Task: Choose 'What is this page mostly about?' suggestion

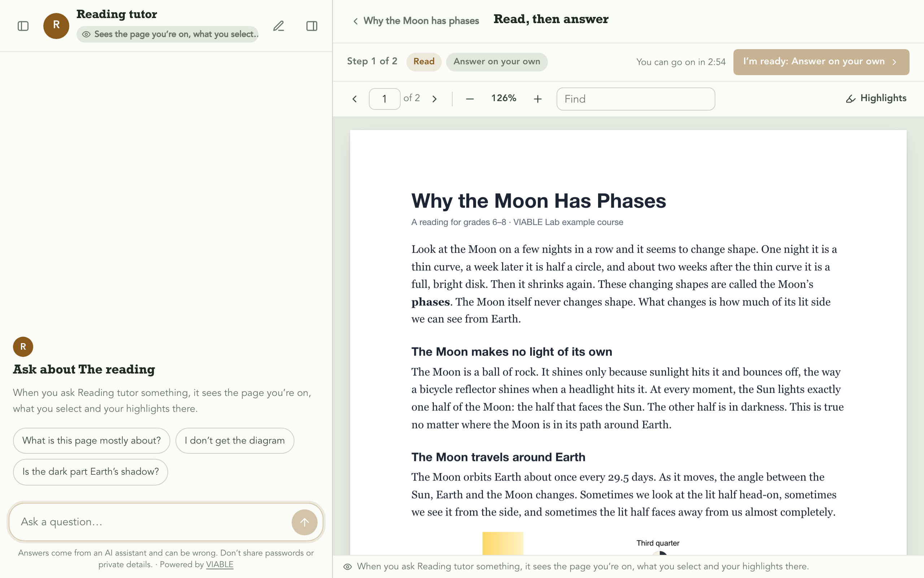Action: [91, 440]
